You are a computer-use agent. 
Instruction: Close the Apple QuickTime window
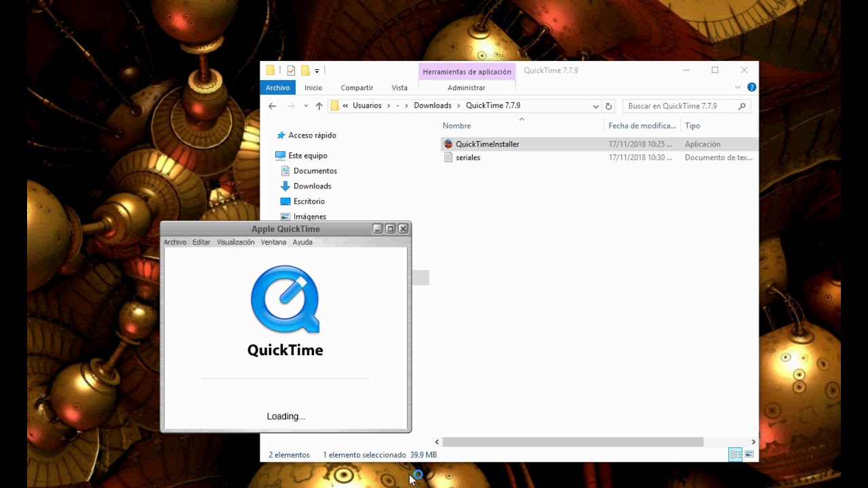(403, 229)
